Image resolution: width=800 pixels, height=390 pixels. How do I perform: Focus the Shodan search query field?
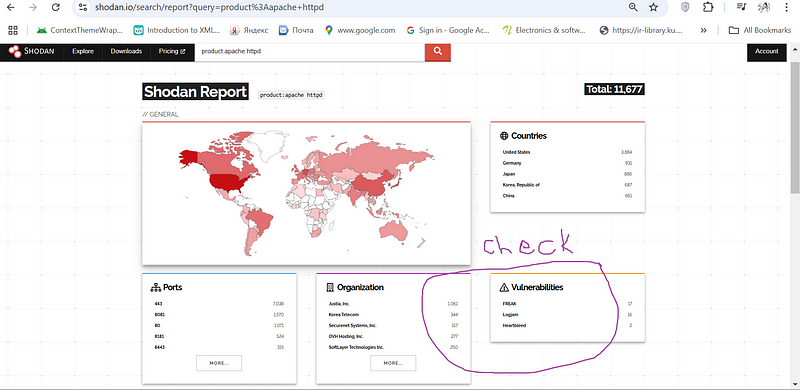tap(310, 52)
